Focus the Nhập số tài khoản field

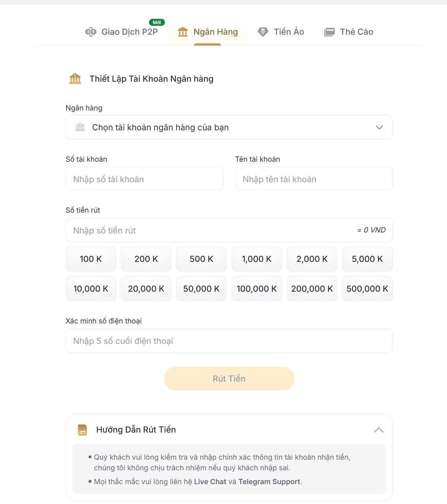tap(144, 179)
